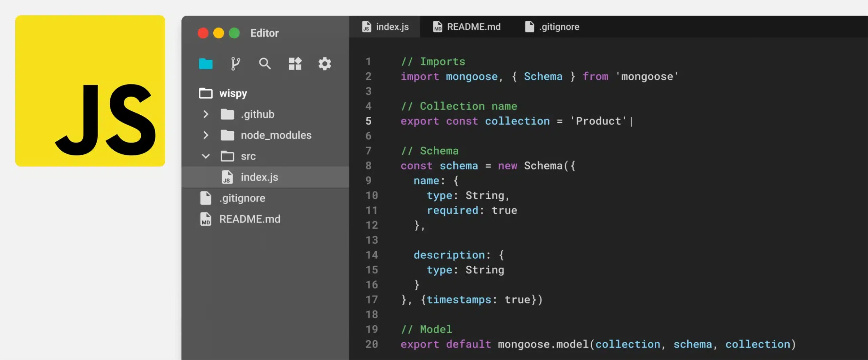The image size is (868, 360).
Task: Click the 'description' key on line 14
Action: coord(449,255)
